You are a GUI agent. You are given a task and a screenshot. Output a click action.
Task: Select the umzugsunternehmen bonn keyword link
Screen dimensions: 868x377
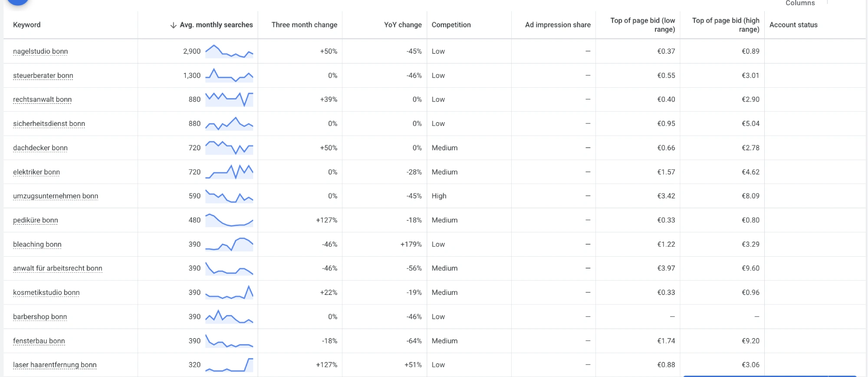[56, 196]
